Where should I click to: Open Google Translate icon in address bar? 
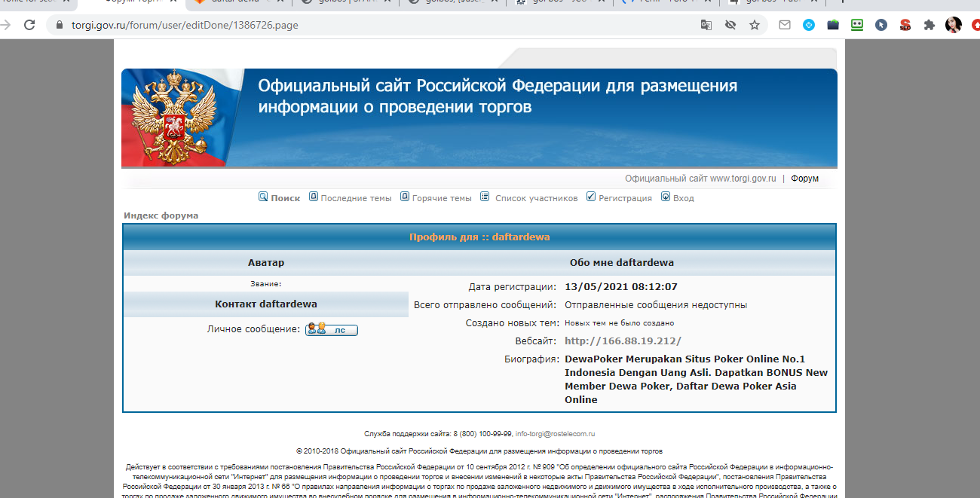706,24
